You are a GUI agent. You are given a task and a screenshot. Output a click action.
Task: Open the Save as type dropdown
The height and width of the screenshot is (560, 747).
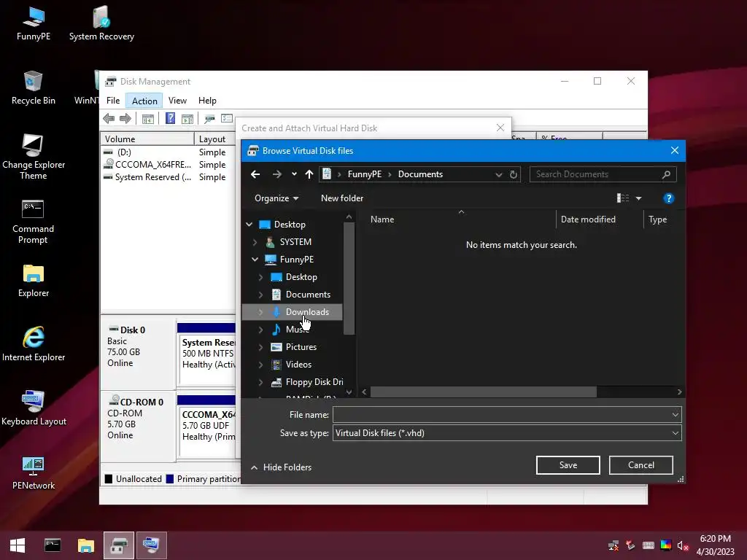click(x=675, y=433)
